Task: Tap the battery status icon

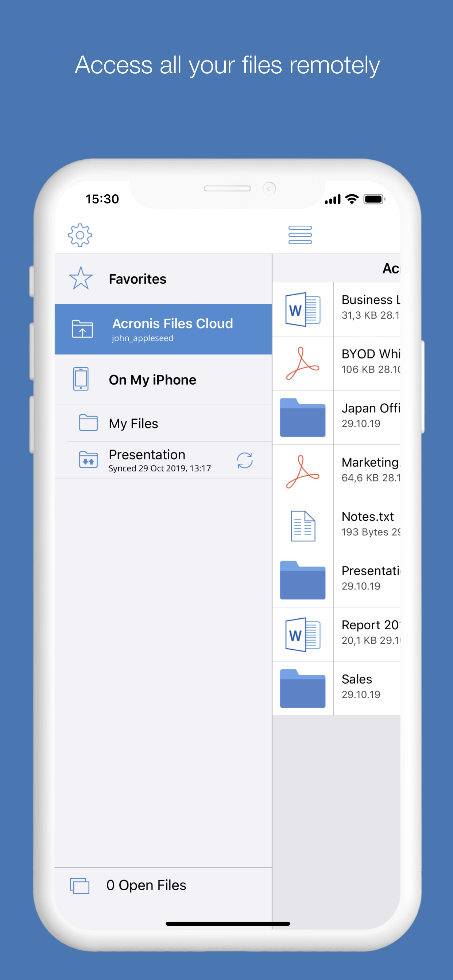Action: pos(375,199)
